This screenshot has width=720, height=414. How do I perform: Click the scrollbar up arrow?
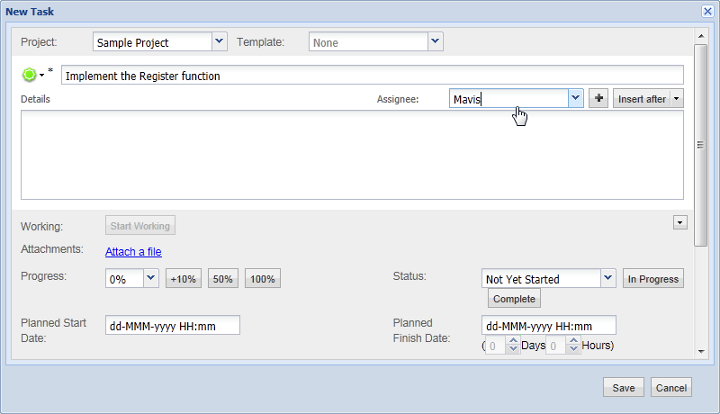pyautogui.click(x=701, y=36)
